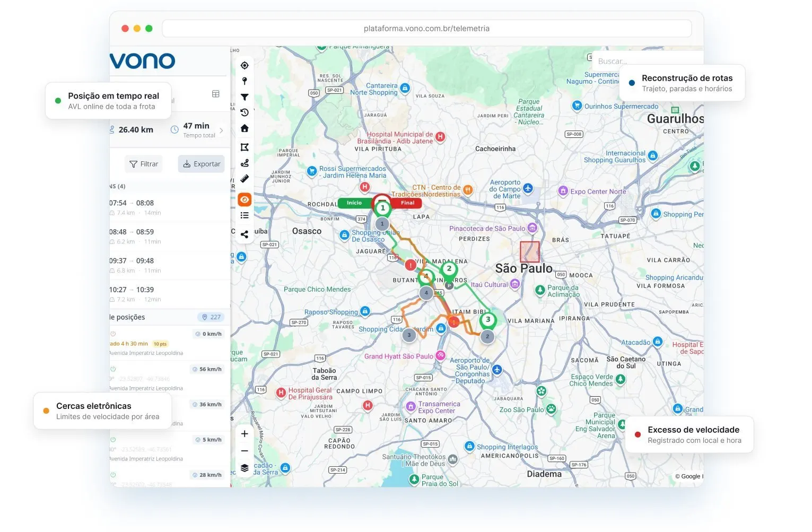Zoom out the map with the minus button

click(245, 451)
